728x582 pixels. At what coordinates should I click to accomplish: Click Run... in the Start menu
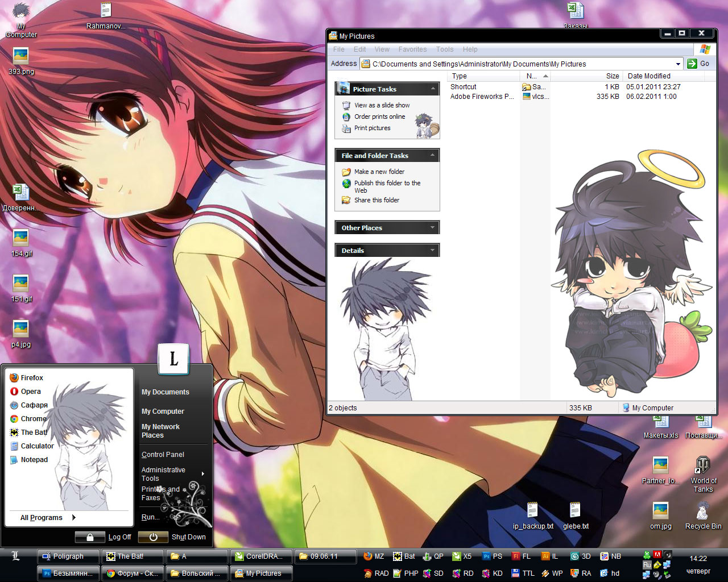click(150, 517)
